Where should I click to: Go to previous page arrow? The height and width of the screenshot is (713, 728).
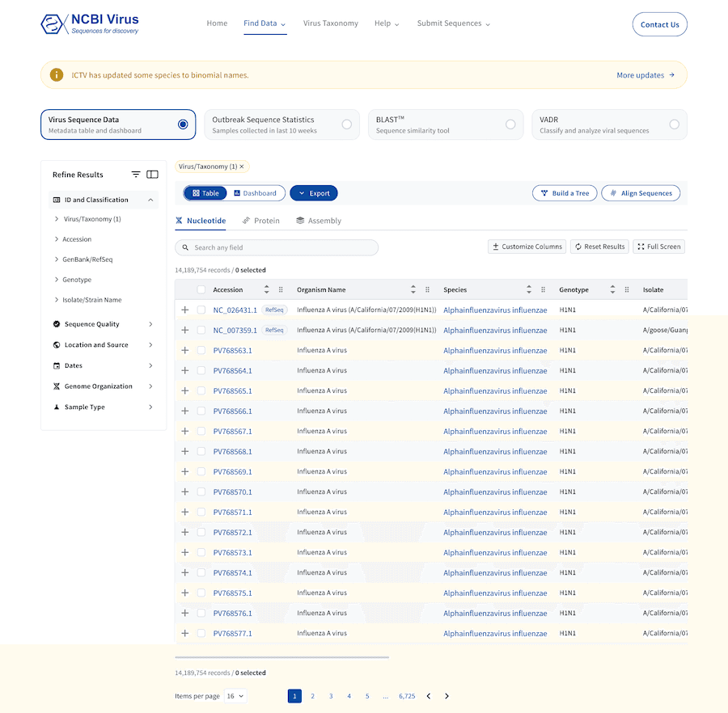[429, 696]
